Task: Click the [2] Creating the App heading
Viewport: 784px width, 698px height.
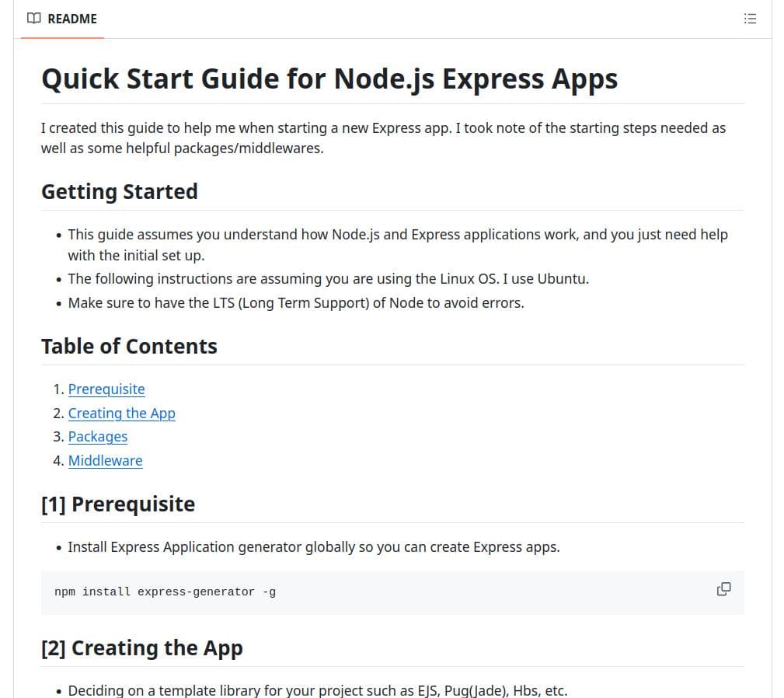Action: [x=141, y=648]
